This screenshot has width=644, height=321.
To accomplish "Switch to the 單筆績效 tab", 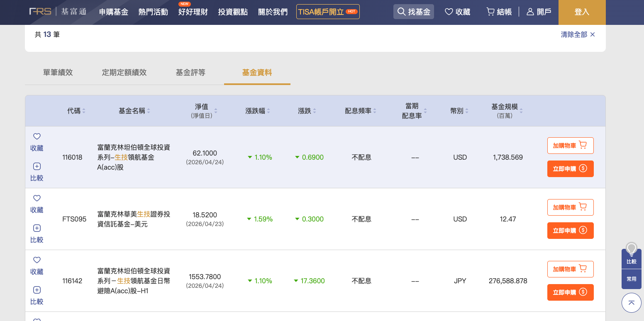I will tap(58, 73).
